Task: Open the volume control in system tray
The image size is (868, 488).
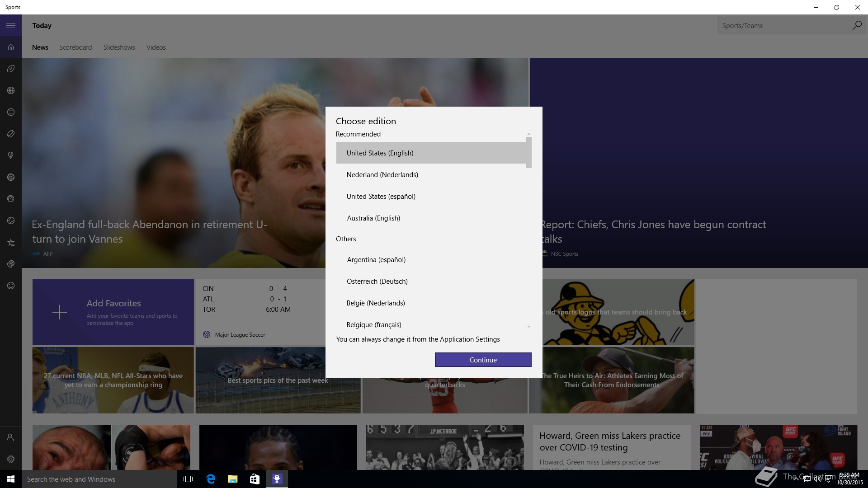Action: (818, 479)
